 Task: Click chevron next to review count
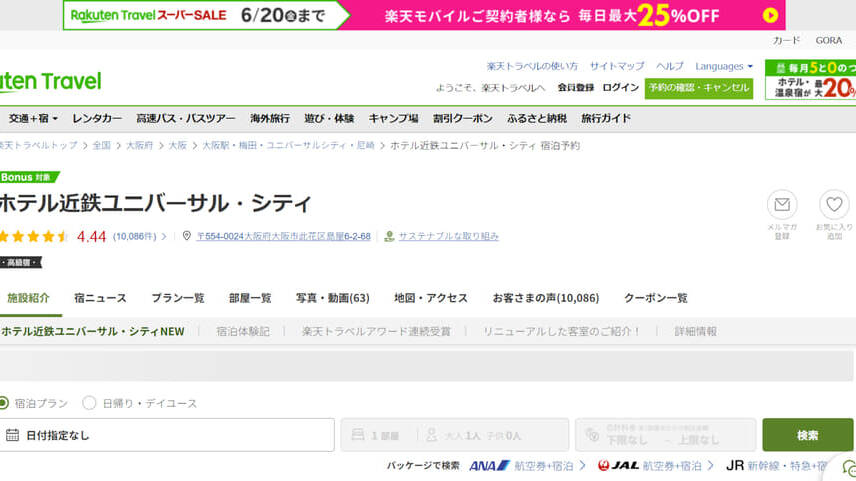(163, 236)
